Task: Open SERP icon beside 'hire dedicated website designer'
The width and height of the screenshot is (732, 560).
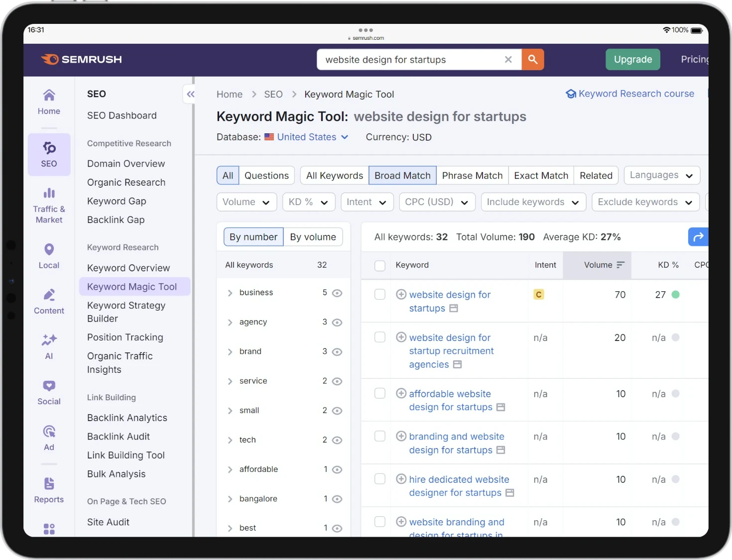Action: tap(509, 493)
